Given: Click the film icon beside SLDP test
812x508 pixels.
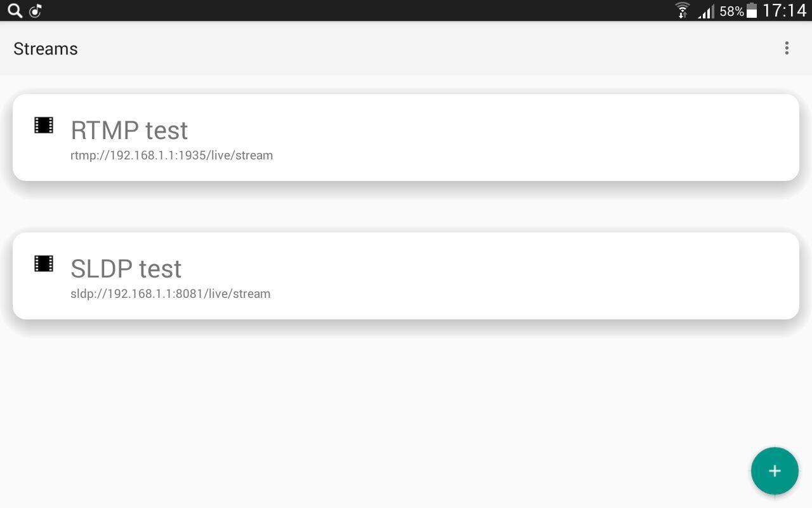Looking at the screenshot, I should (x=44, y=264).
